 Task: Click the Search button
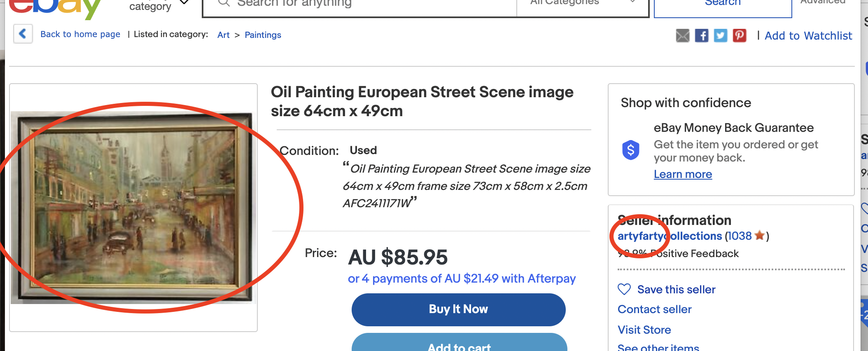coord(723,5)
